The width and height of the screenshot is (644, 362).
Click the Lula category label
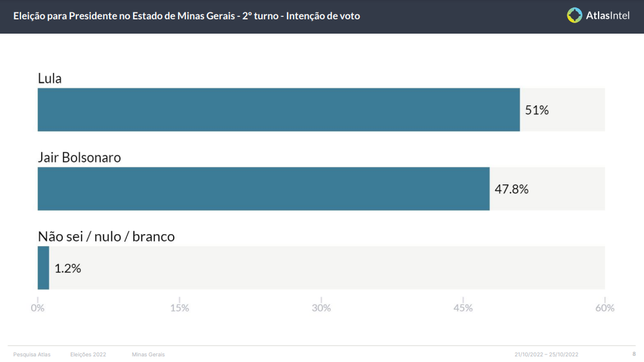tap(50, 78)
